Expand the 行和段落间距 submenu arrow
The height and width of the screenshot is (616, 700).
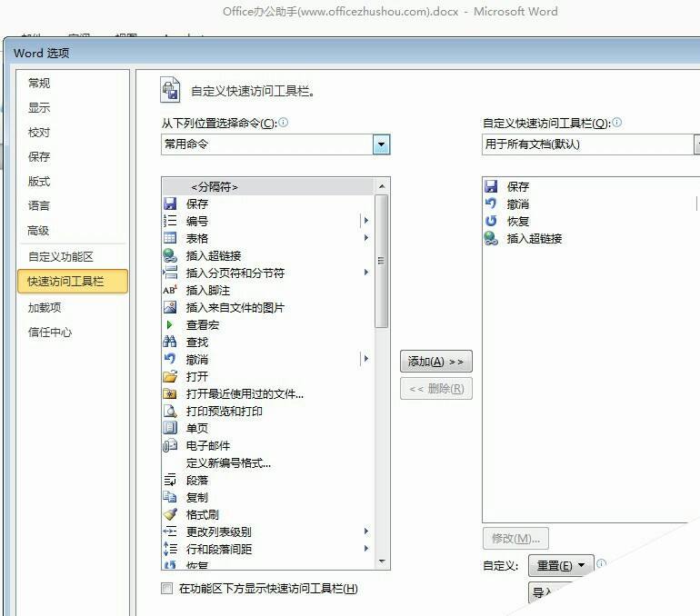[x=366, y=549]
